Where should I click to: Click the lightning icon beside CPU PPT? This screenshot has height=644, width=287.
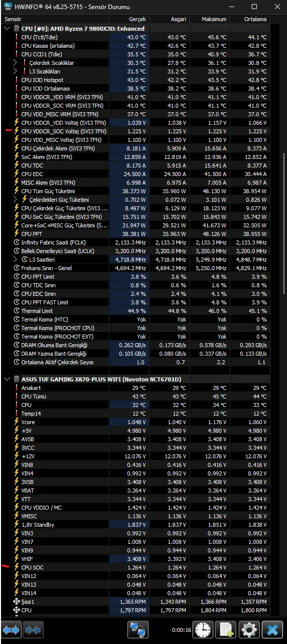[x=16, y=234]
